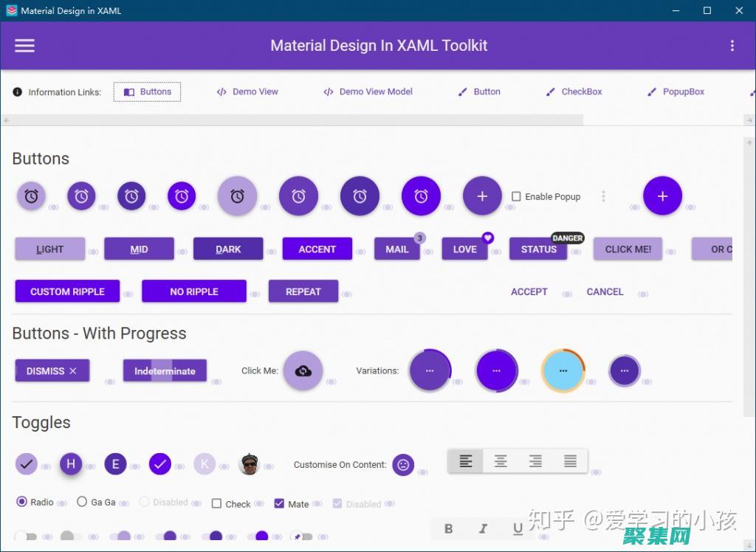Click the ACCEPT flat button
This screenshot has width=756, height=552.
[529, 291]
